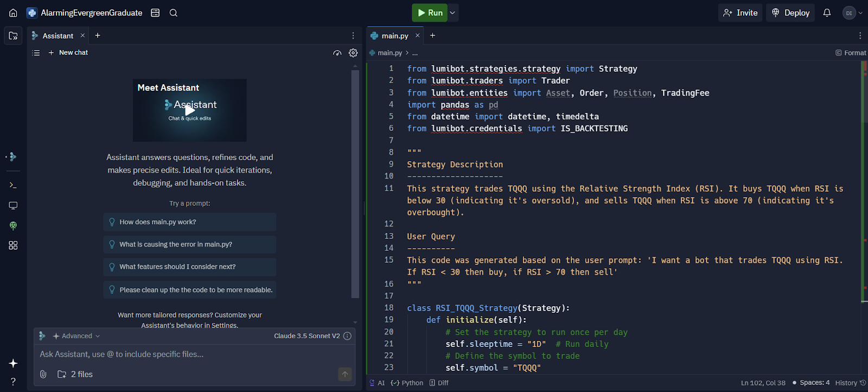Select the 'How does main.py work?' prompt
Viewport: 868px width, 392px height.
pyautogui.click(x=190, y=222)
